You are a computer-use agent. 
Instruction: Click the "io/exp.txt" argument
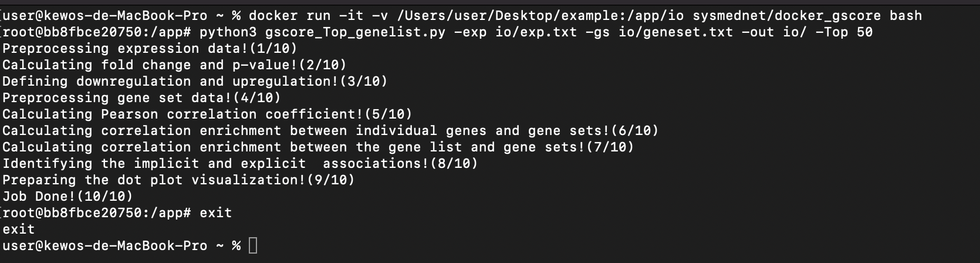536,32
